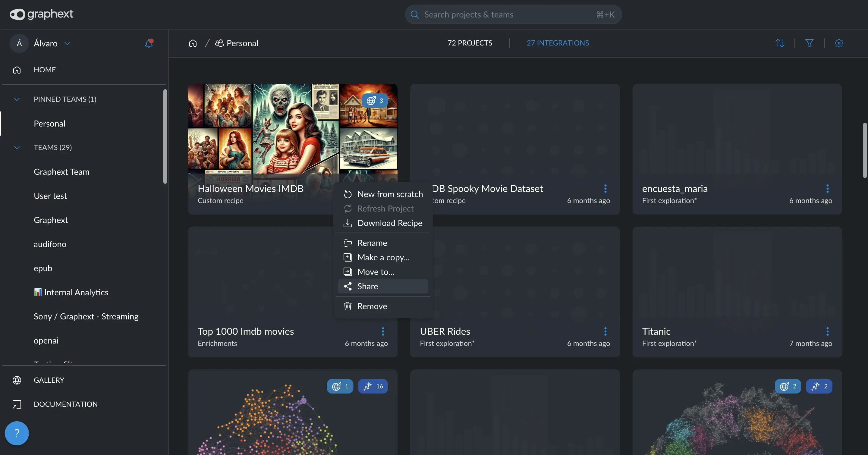The image size is (868, 455).
Task: Switch to the 27 Integrations tab
Action: (x=557, y=43)
